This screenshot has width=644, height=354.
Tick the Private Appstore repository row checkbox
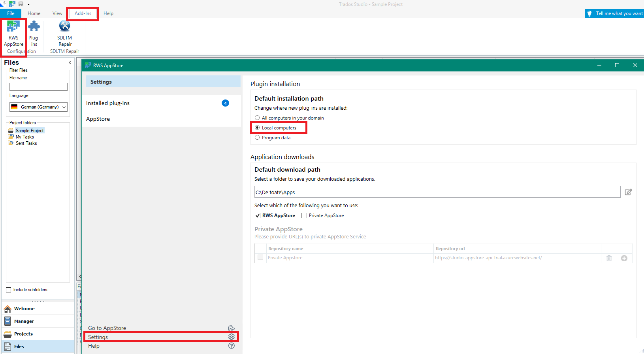click(x=260, y=257)
